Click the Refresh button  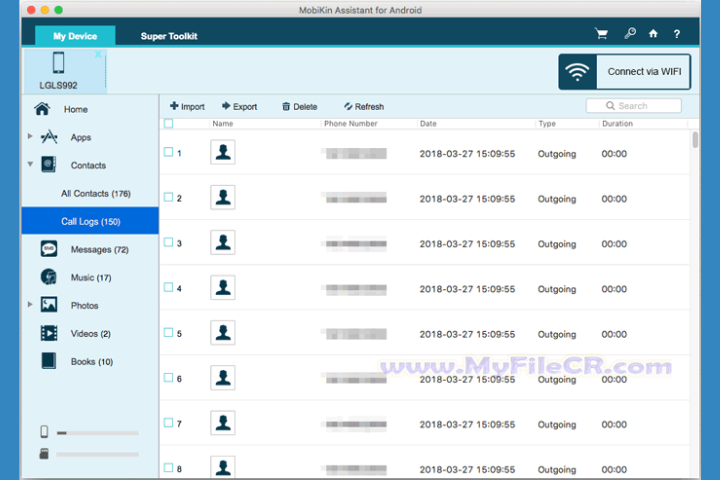[364, 107]
